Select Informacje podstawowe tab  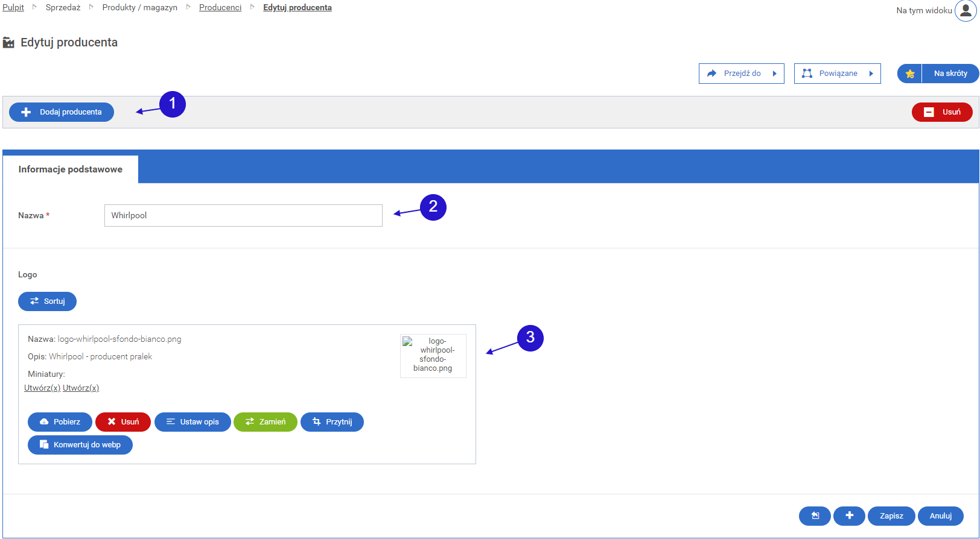71,169
